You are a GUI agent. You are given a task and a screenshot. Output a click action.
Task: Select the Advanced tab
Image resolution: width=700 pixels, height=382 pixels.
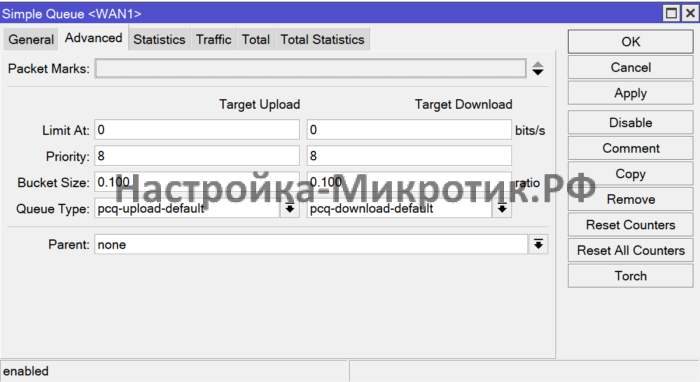pyautogui.click(x=94, y=38)
